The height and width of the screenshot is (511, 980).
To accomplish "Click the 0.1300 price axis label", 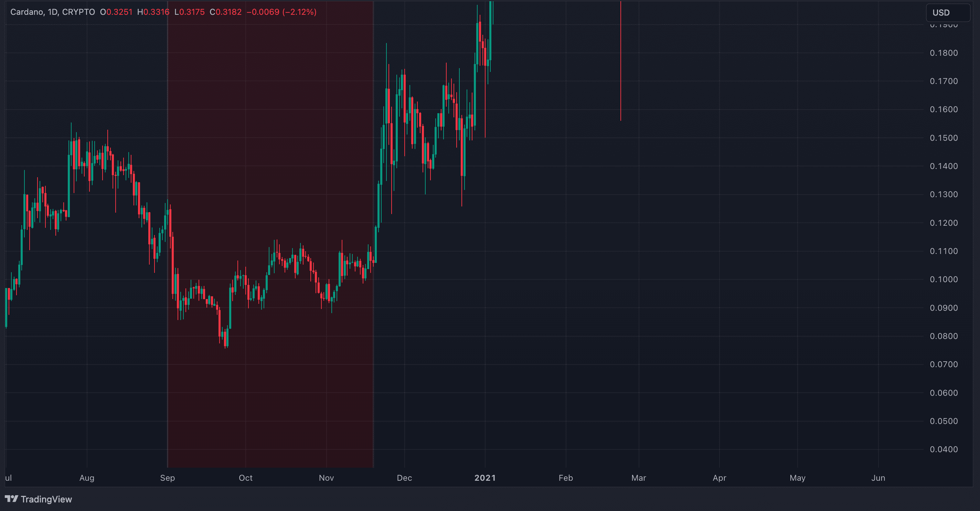I will (x=944, y=194).
